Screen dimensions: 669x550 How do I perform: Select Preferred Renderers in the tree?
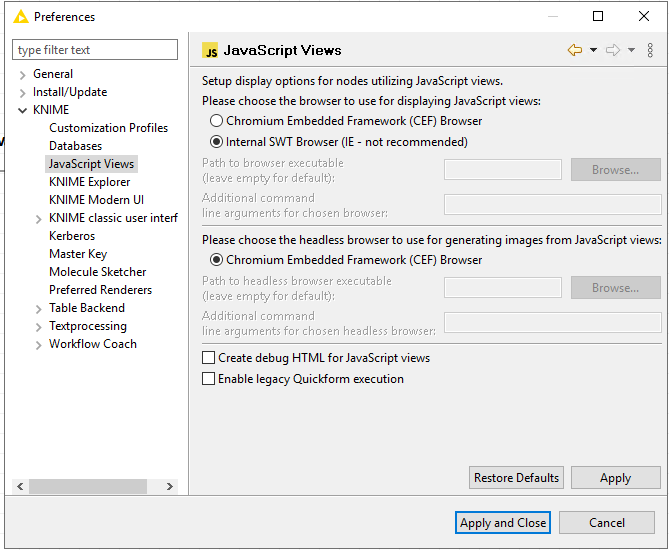100,290
